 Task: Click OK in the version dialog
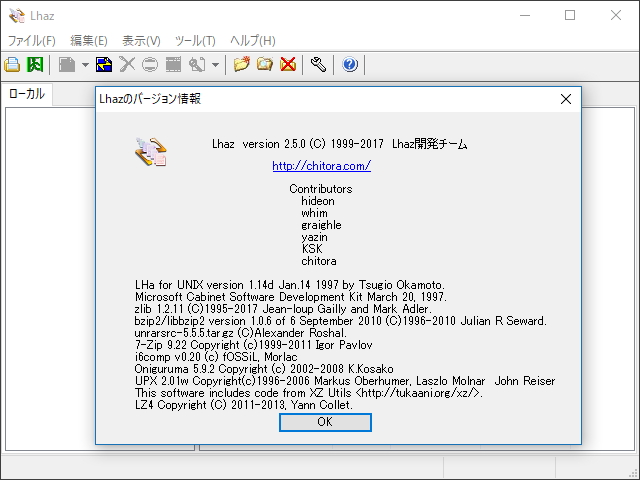(325, 422)
